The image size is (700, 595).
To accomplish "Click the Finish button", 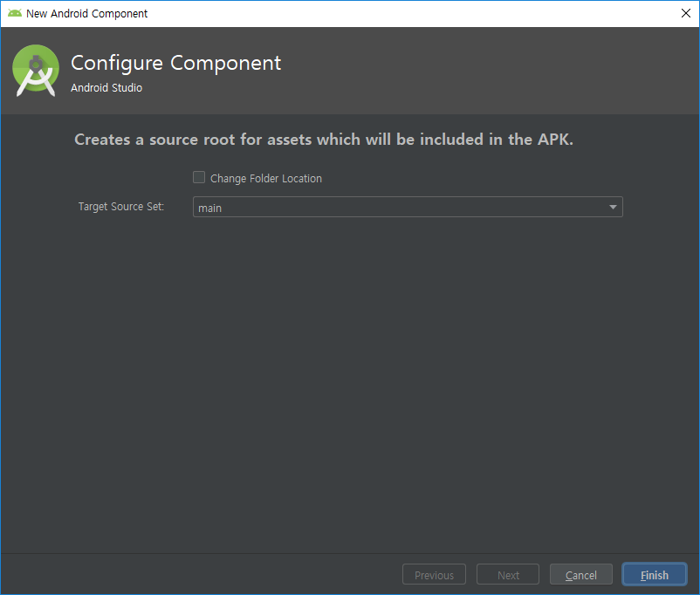I will (x=655, y=574).
